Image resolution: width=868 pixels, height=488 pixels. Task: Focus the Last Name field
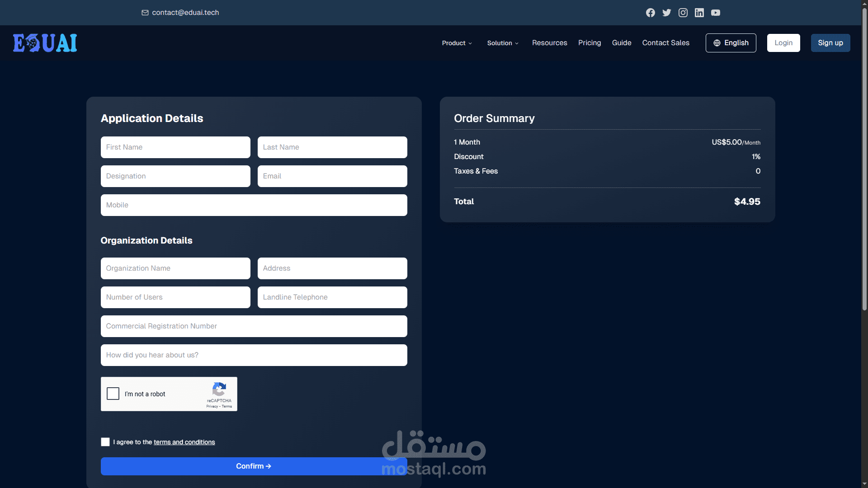[332, 147]
